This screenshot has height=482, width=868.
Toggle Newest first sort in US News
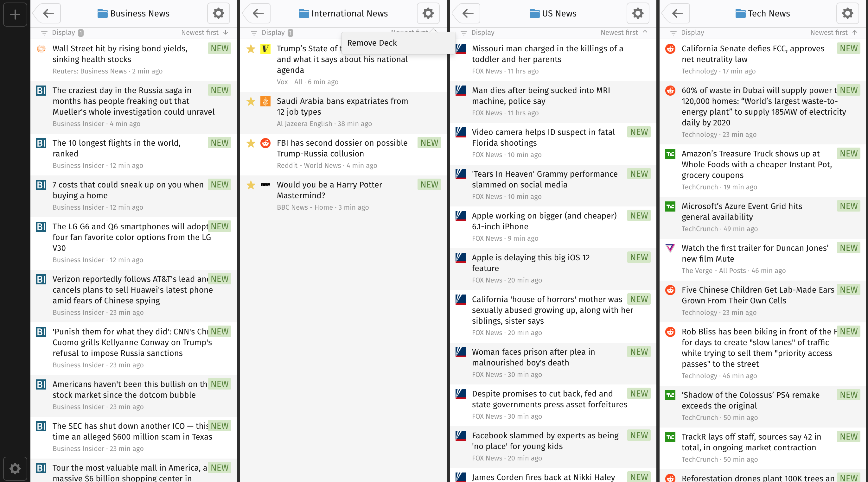[624, 32]
